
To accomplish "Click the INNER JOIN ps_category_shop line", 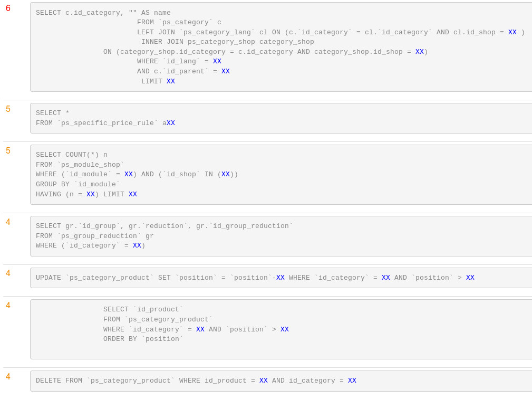I will tap(227, 42).
